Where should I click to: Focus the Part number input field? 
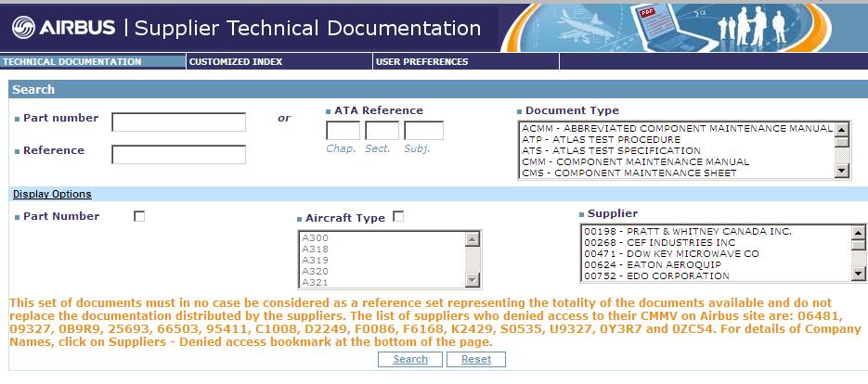(179, 122)
